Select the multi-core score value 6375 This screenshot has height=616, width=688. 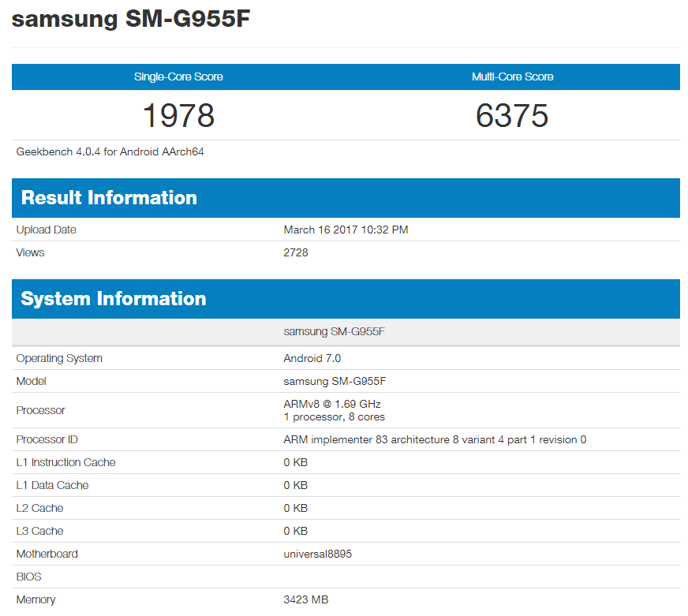[512, 115]
